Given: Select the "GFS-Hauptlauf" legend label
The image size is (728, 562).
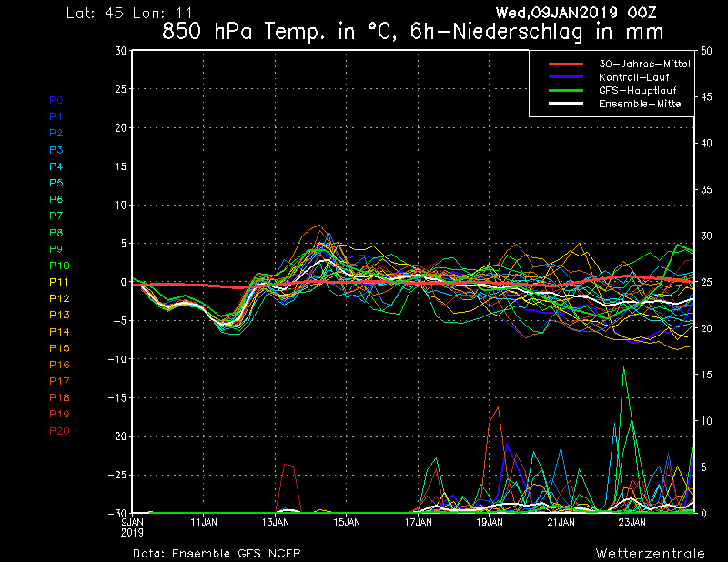Looking at the screenshot, I should click(638, 90).
